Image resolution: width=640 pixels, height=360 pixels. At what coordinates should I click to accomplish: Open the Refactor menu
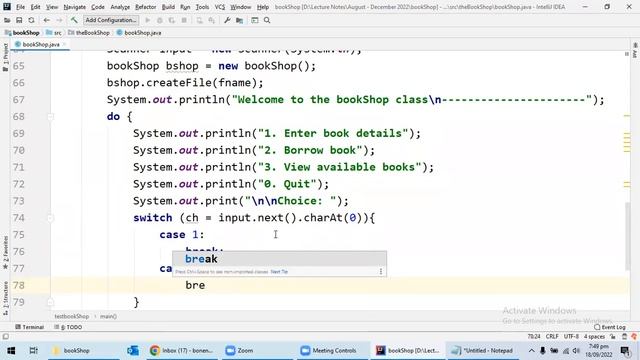pyautogui.click(x=146, y=7)
